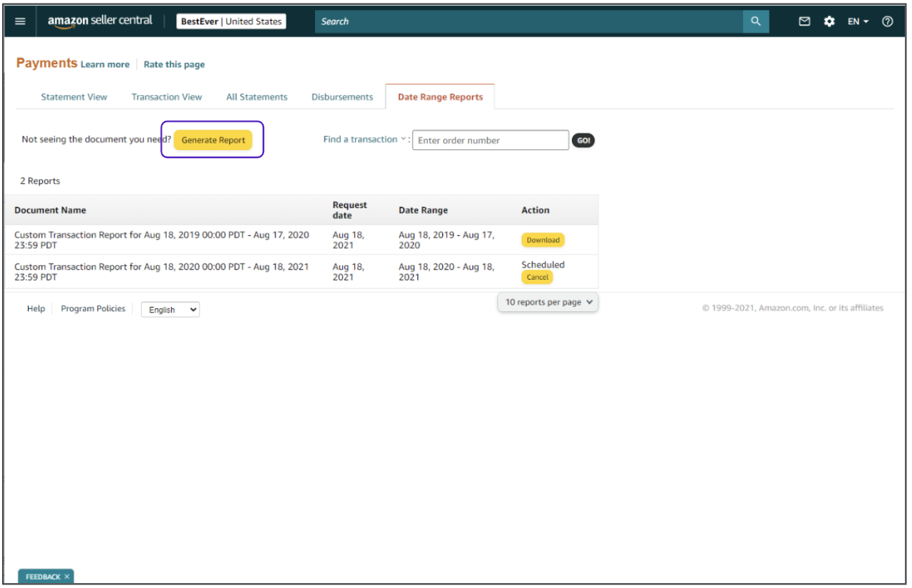This screenshot has height=588, width=912.
Task: Expand the Find a transaction dropdown
Action: click(x=364, y=139)
